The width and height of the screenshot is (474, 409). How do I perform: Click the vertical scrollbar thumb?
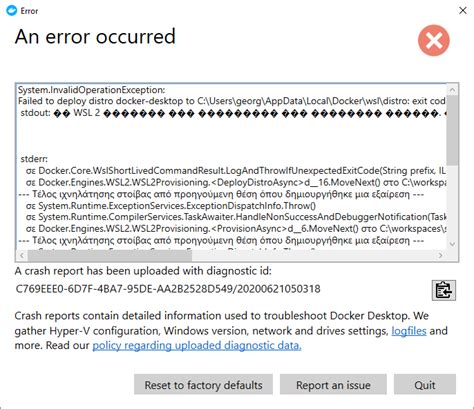[452, 130]
